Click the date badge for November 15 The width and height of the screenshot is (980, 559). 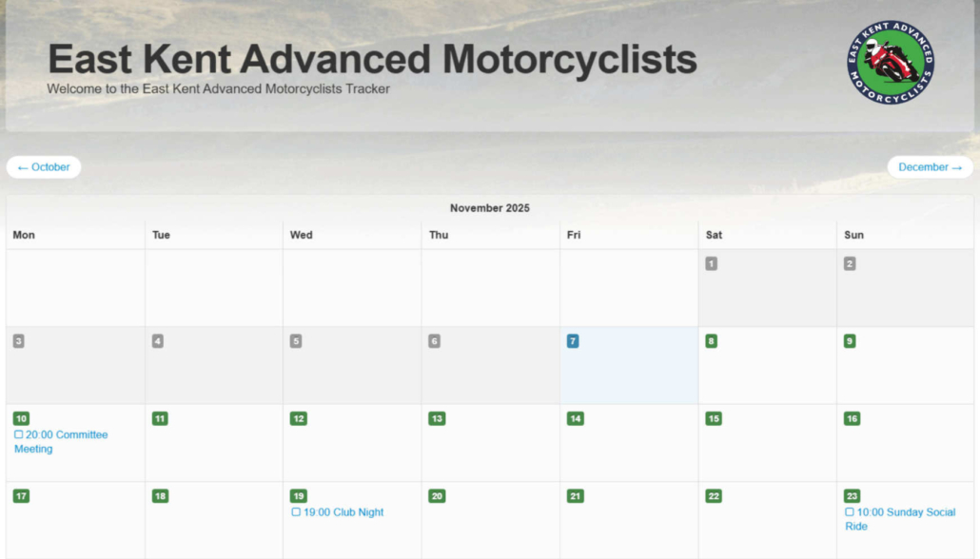coord(714,418)
